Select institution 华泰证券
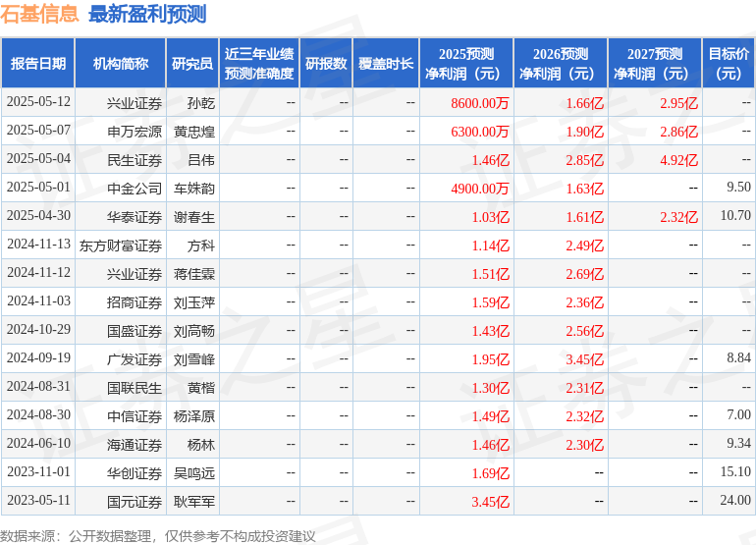Screen dimensions: 756x545 pyautogui.click(x=135, y=217)
